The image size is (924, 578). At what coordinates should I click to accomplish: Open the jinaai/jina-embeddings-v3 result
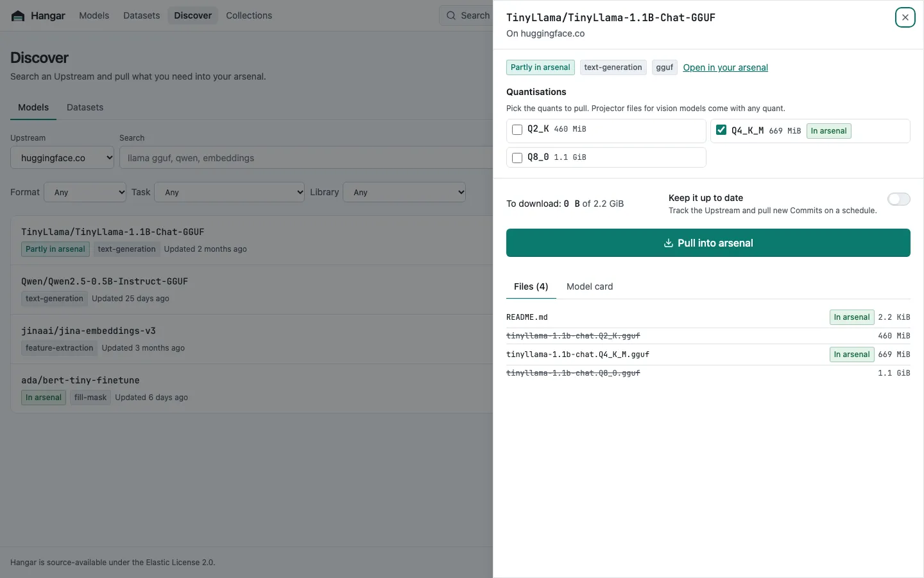coord(252,339)
